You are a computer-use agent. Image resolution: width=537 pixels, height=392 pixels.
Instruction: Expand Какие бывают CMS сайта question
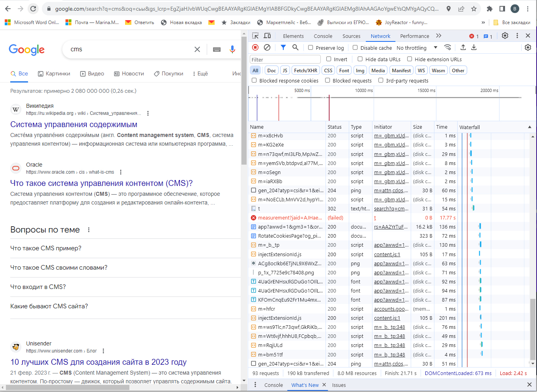pos(125,306)
